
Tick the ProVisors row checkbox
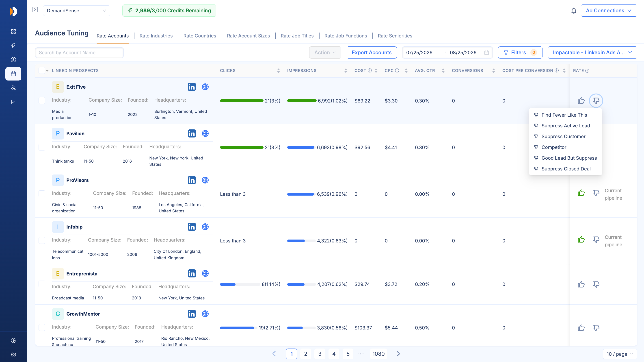click(x=42, y=194)
